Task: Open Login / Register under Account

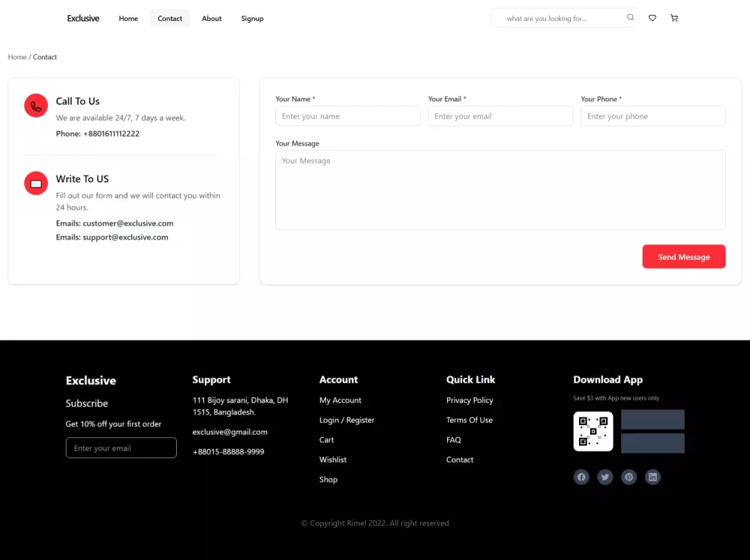Action: coord(346,420)
